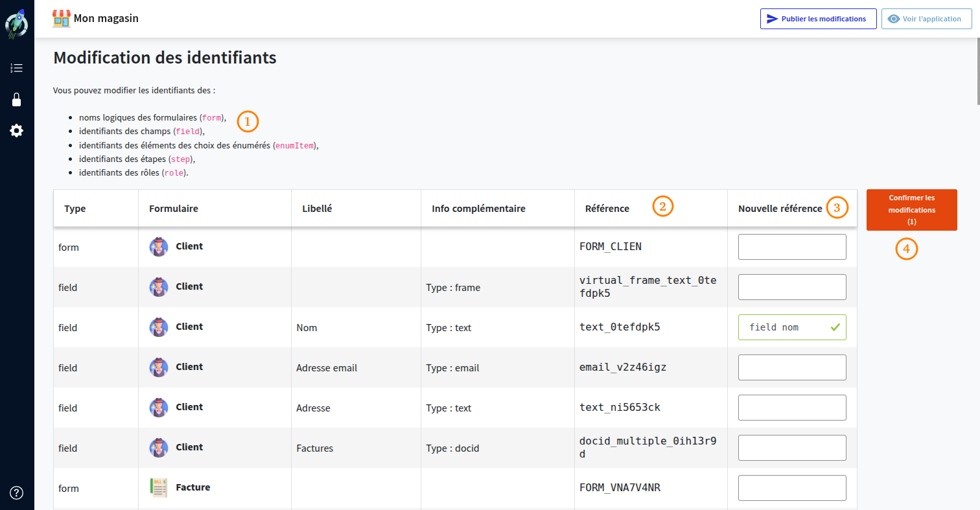980x510 pixels.
Task: Click the padlock icon in the left sidebar
Action: (16, 99)
